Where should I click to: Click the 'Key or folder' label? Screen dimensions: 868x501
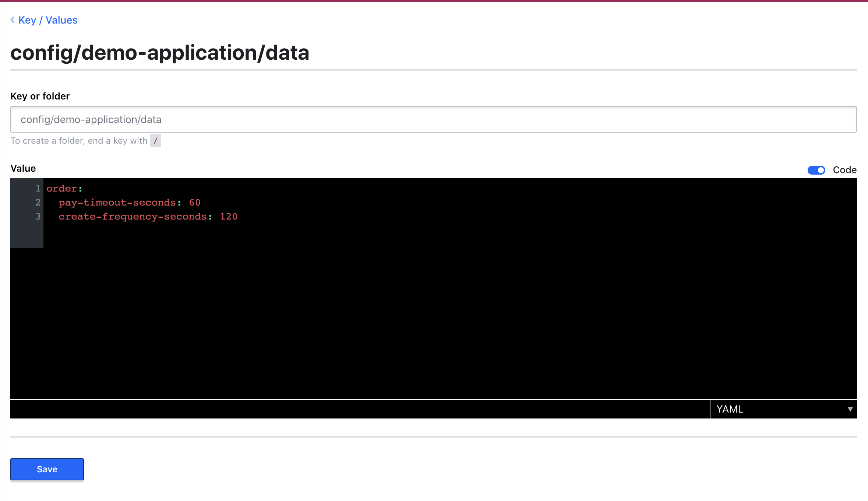pos(40,96)
